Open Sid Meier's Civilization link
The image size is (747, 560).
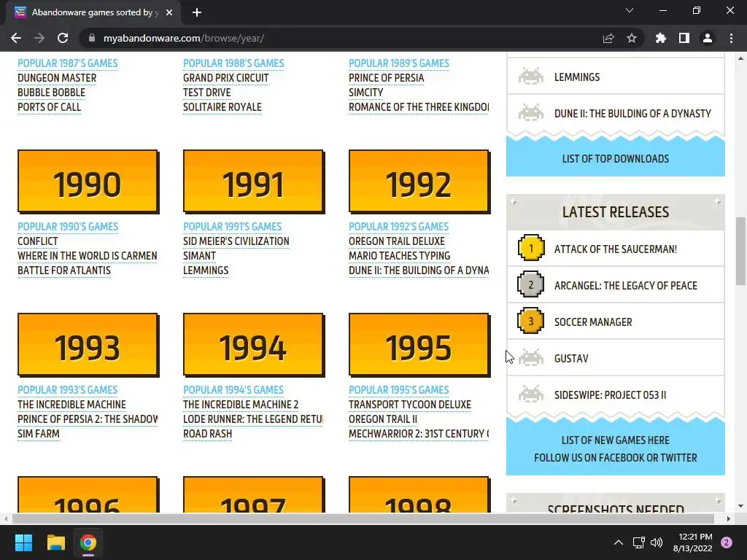[236, 241]
